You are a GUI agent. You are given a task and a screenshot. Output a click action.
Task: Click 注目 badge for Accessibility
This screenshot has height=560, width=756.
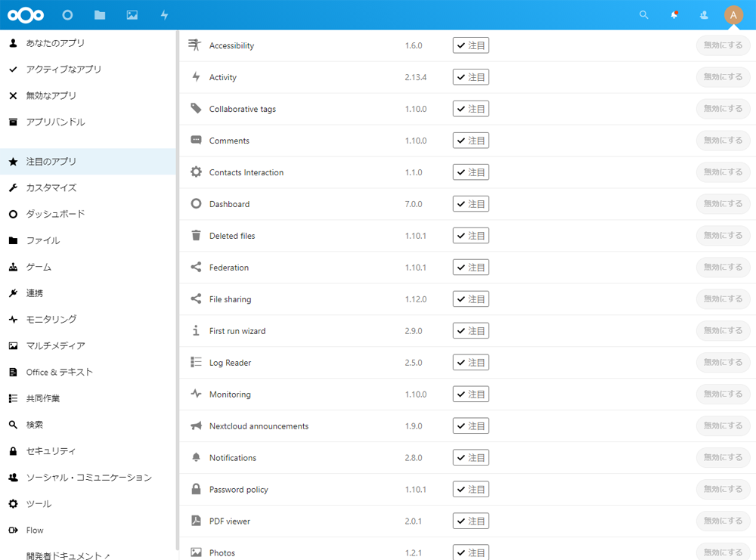[x=470, y=45]
